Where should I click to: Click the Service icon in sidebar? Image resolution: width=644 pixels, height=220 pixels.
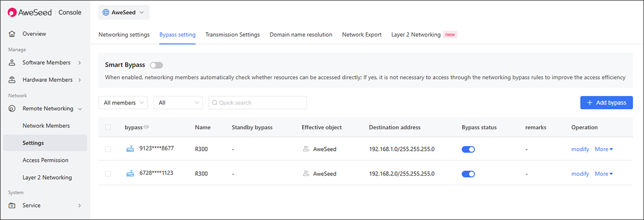click(12, 206)
